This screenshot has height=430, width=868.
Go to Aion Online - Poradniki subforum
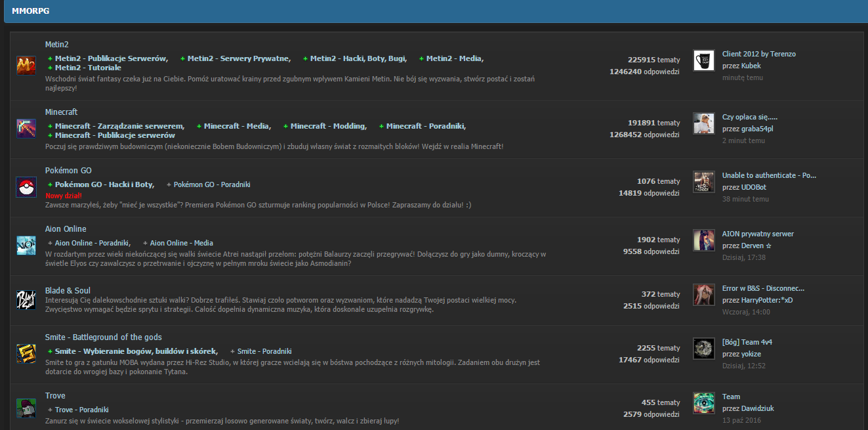(93, 243)
